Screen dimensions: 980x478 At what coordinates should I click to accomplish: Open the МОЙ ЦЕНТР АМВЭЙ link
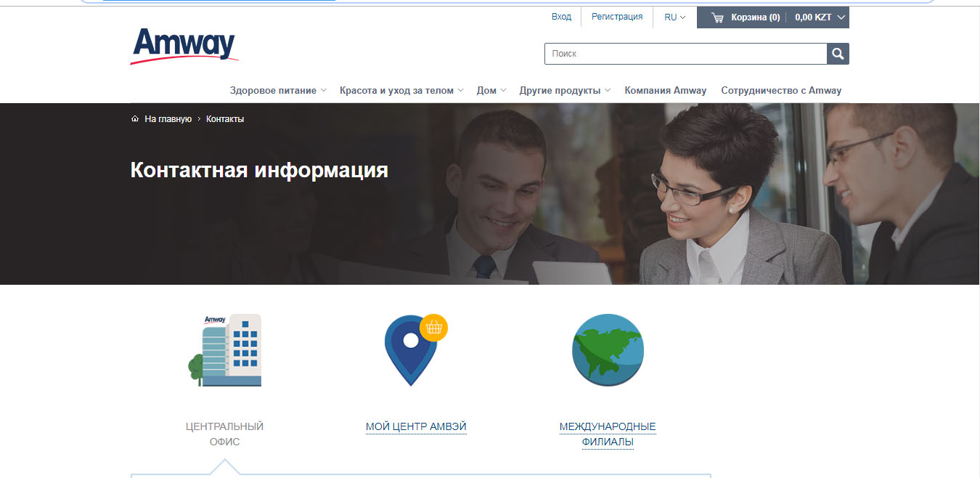pyautogui.click(x=416, y=427)
